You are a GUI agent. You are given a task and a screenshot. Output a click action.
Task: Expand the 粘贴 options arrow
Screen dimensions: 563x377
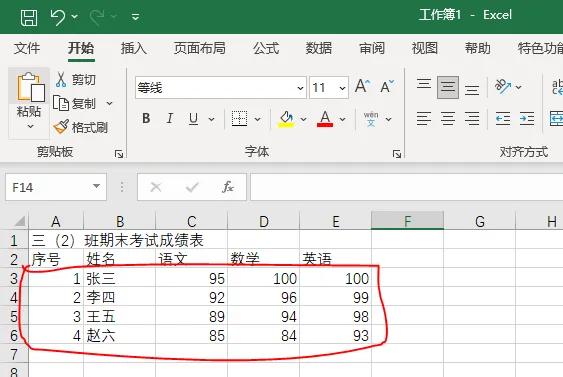point(31,126)
